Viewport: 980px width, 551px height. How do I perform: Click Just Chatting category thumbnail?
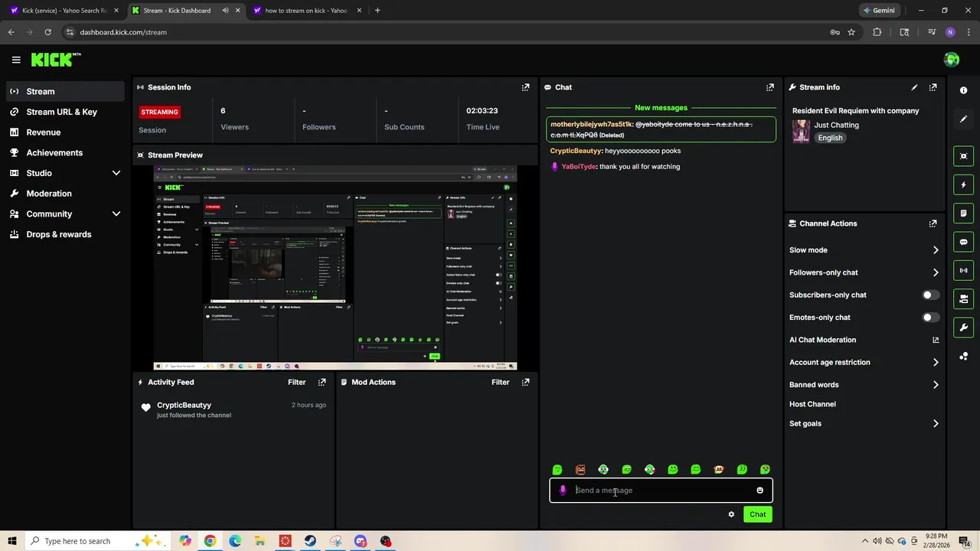click(x=801, y=132)
